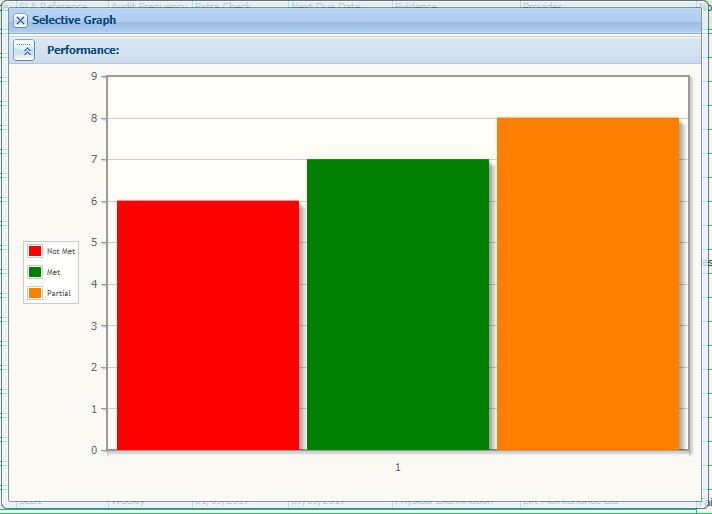Click the y-axis value 9 label

(x=94, y=76)
